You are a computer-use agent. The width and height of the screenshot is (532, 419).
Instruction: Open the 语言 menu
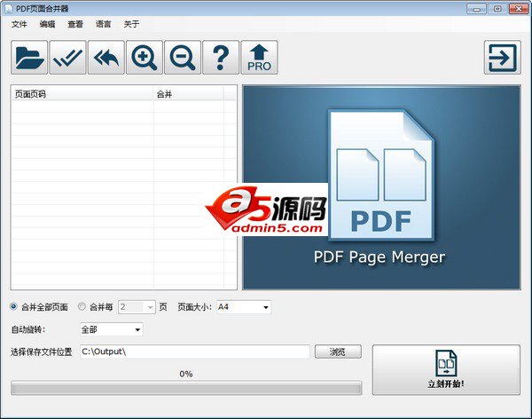(104, 24)
